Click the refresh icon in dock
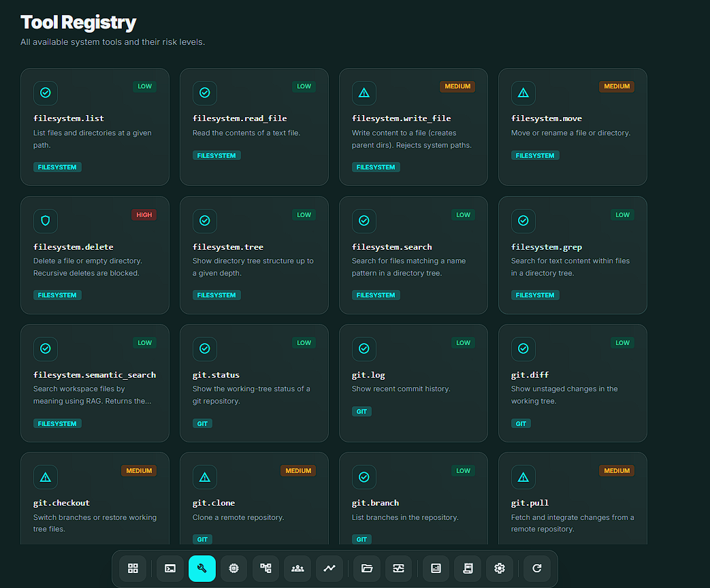The height and width of the screenshot is (588, 710). (537, 568)
